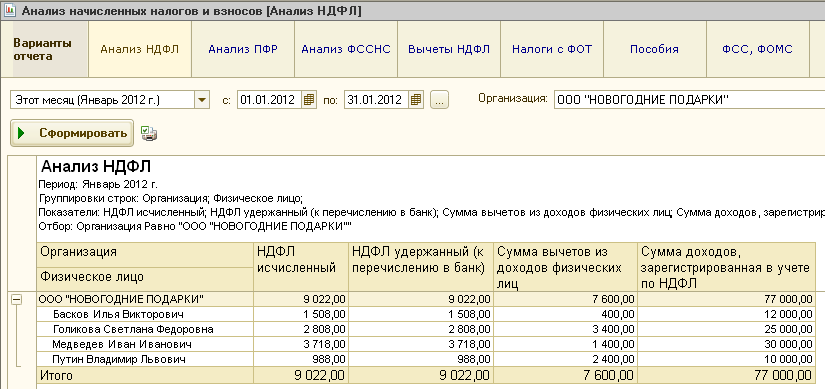
Task: Select the Медведев Иван Иванович row
Action: (x=426, y=344)
